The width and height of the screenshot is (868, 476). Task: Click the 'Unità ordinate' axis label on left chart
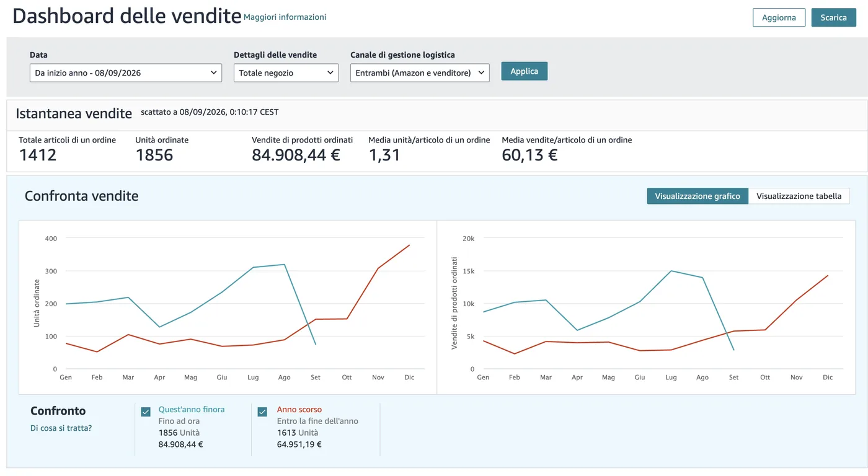pyautogui.click(x=36, y=303)
